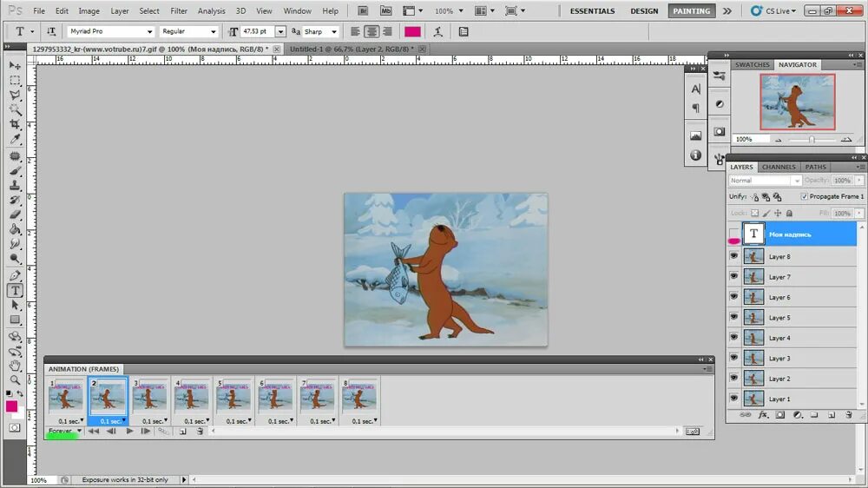Viewport: 868px width, 488px height.
Task: Open the Layer menu
Action: [x=120, y=10]
